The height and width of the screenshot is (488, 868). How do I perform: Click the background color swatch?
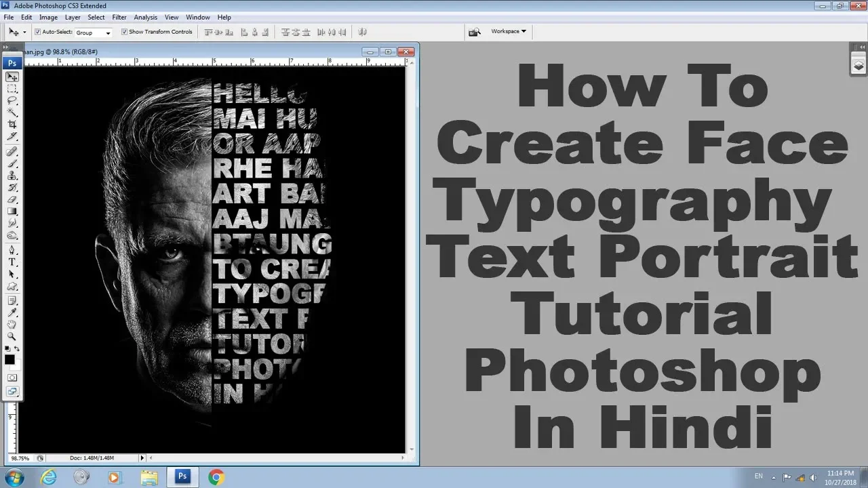pyautogui.click(x=16, y=365)
